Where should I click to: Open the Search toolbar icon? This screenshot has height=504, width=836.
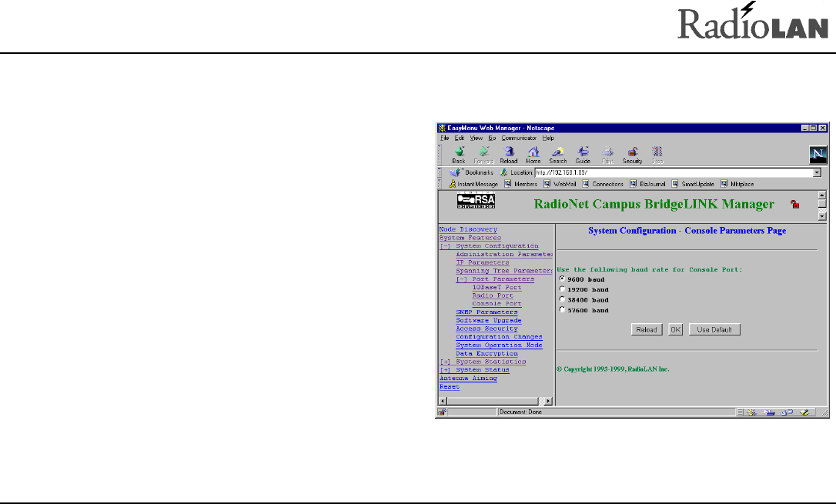point(558,152)
